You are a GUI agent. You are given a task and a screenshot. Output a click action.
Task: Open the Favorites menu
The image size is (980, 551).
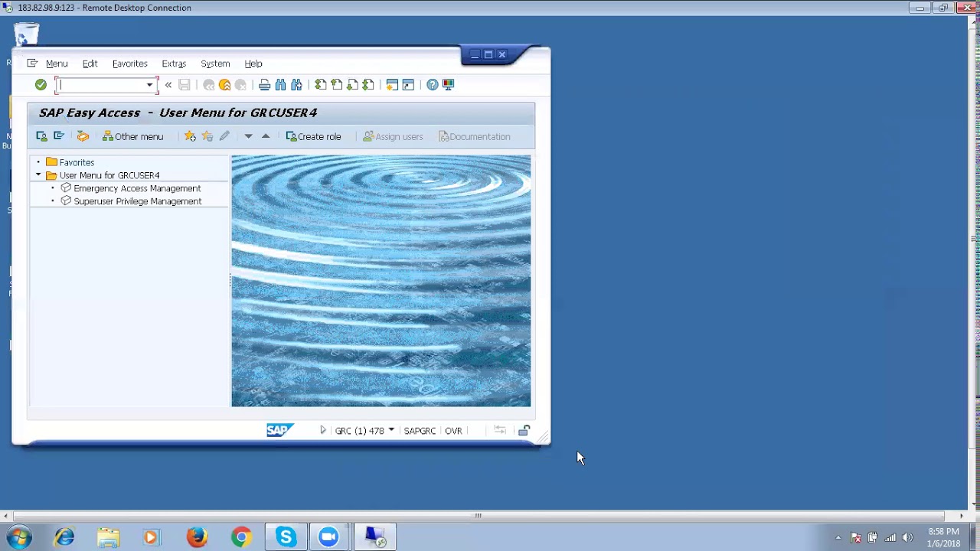point(129,64)
